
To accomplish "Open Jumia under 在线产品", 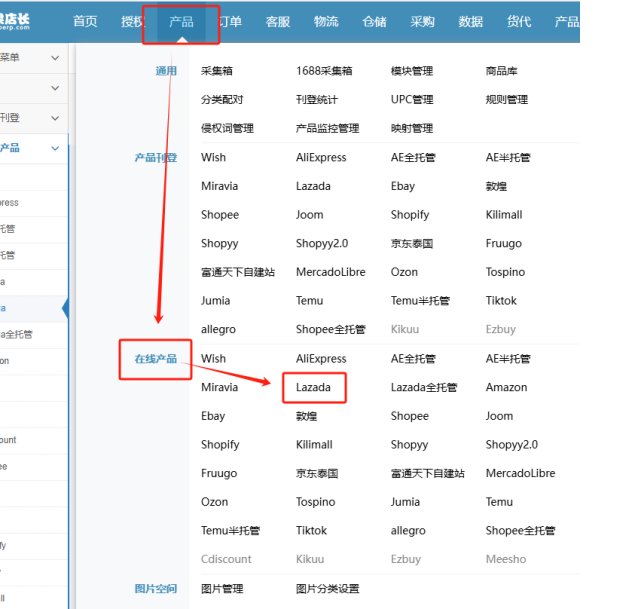I will (x=405, y=502).
